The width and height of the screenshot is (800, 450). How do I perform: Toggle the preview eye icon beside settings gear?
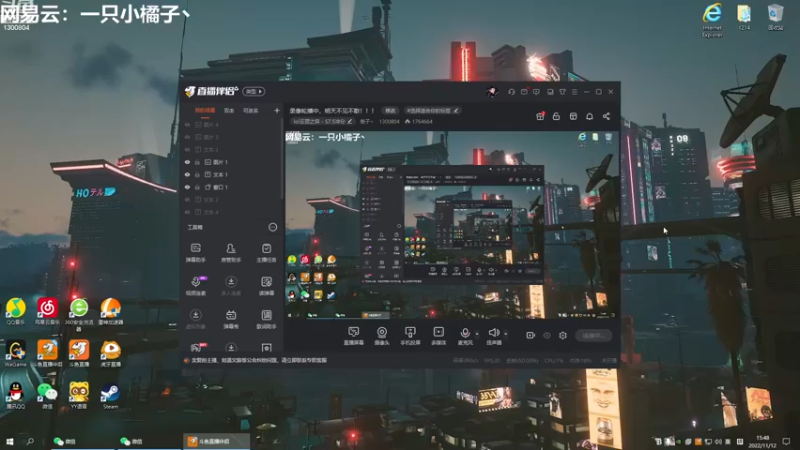pyautogui.click(x=546, y=335)
